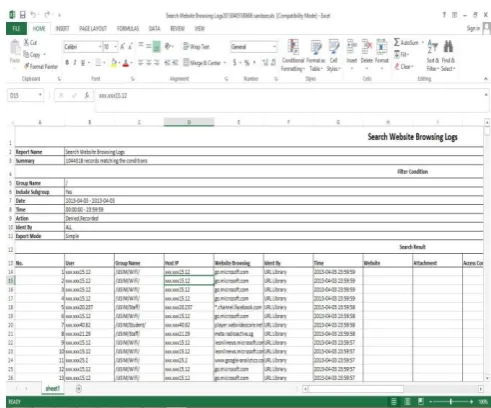Open the FILE tab
This screenshot has height=408, width=491.
click(x=16, y=29)
